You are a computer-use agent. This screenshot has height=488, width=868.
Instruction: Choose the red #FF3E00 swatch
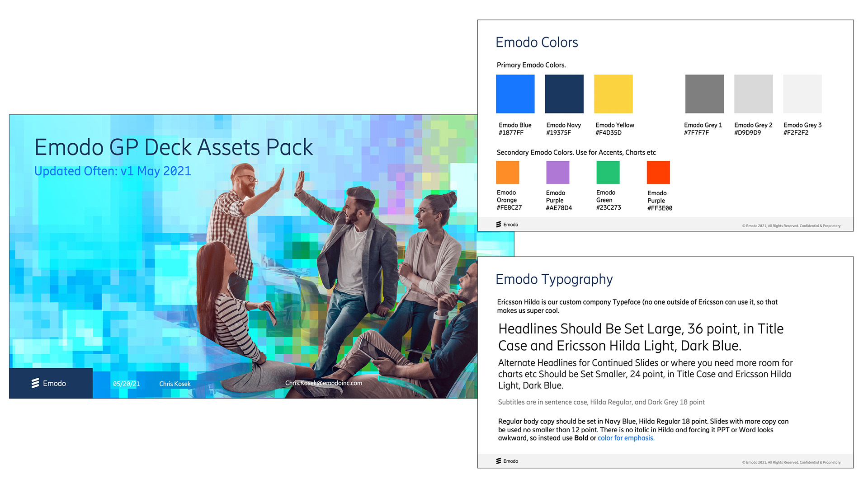658,172
